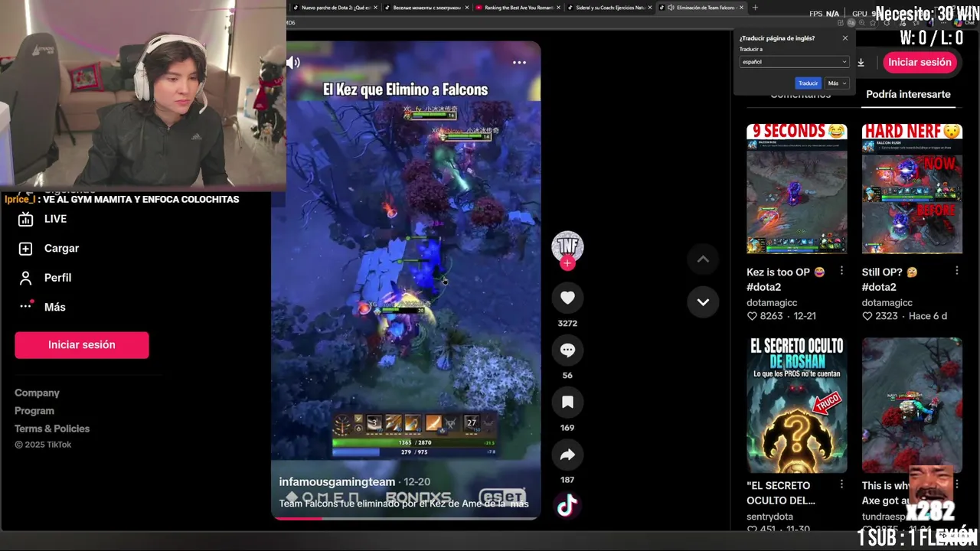Close the translate page popup
The width and height of the screenshot is (980, 551).
845,38
